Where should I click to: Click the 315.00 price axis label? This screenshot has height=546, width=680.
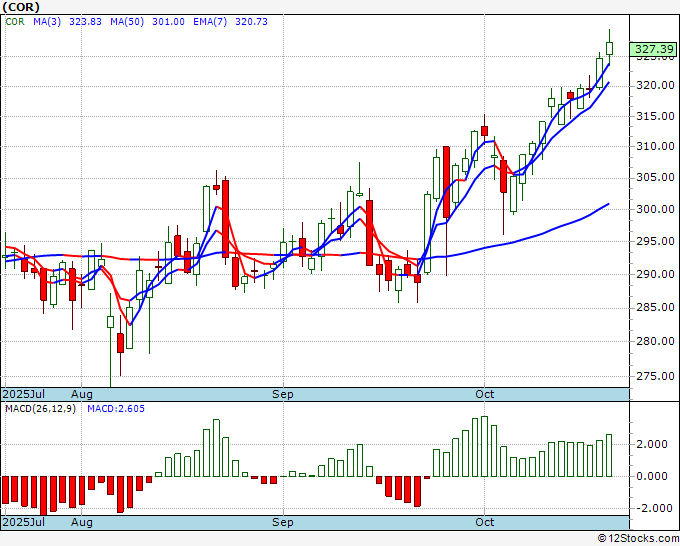coord(655,116)
